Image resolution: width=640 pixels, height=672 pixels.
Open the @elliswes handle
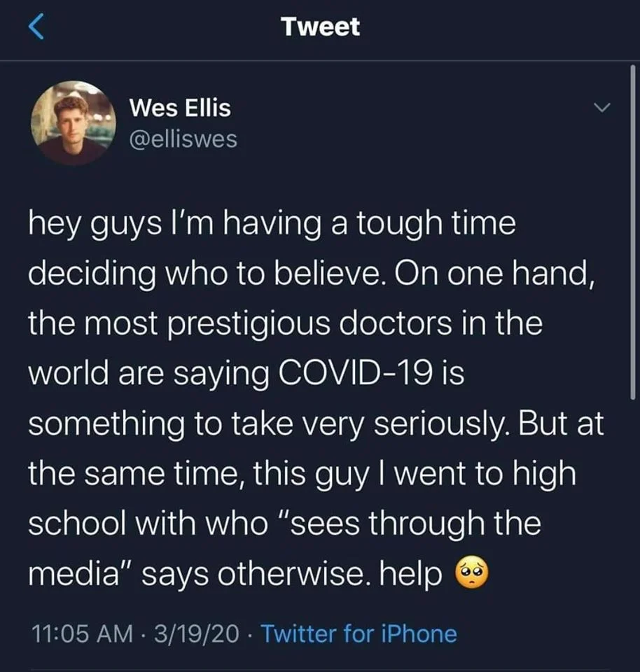point(183,139)
